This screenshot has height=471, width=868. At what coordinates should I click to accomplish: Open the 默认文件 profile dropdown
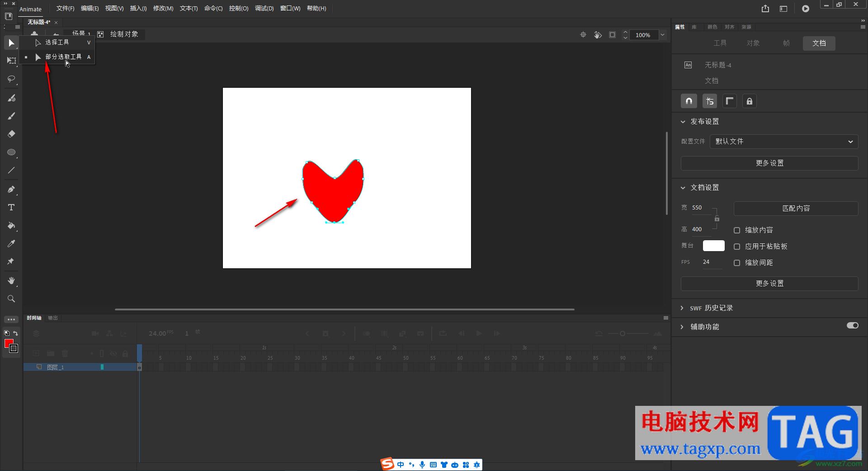(784, 142)
